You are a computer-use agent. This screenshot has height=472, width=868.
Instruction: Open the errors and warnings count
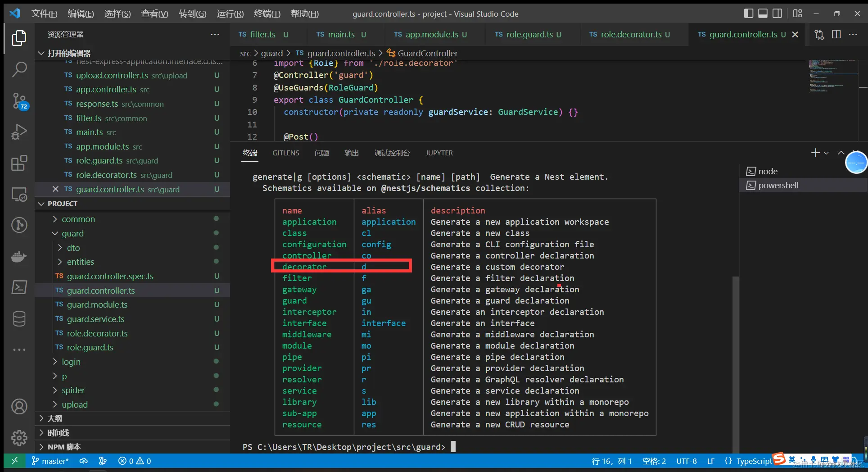coord(135,461)
